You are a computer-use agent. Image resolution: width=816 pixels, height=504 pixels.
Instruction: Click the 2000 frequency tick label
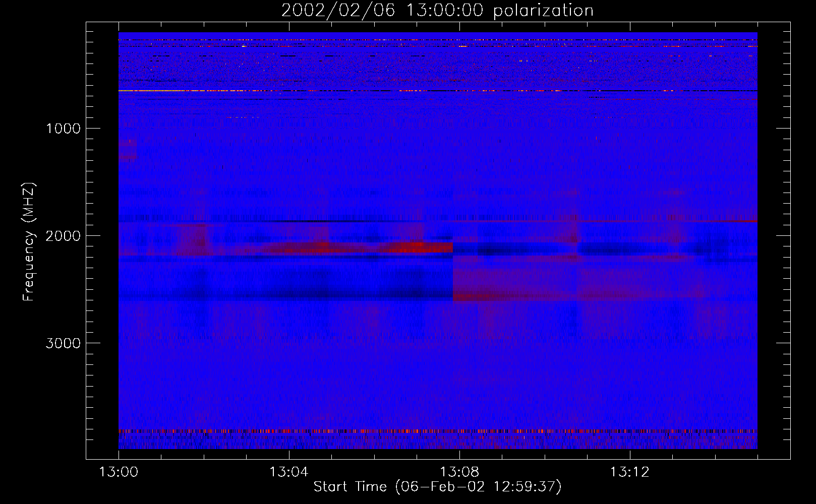63,236
